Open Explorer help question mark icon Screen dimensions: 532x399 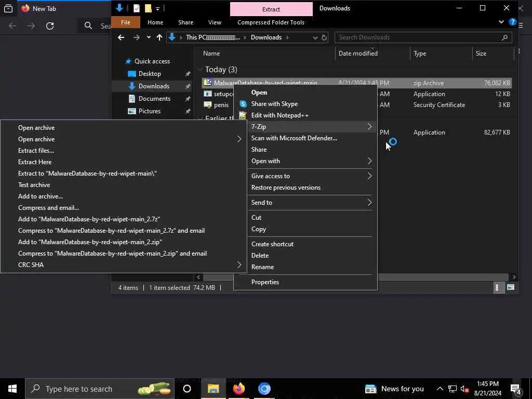[512, 22]
